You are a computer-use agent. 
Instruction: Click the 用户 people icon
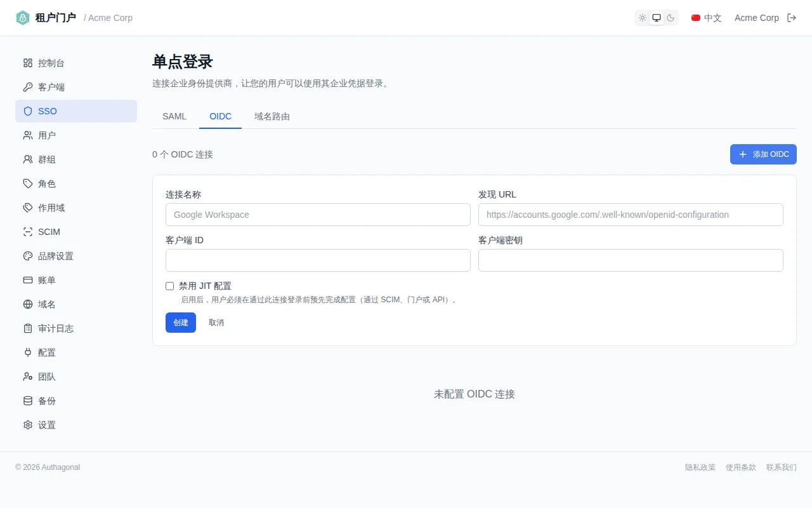tap(28, 135)
